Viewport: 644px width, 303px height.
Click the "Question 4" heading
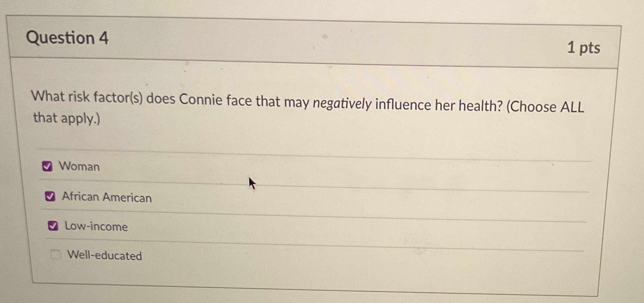[x=67, y=37]
